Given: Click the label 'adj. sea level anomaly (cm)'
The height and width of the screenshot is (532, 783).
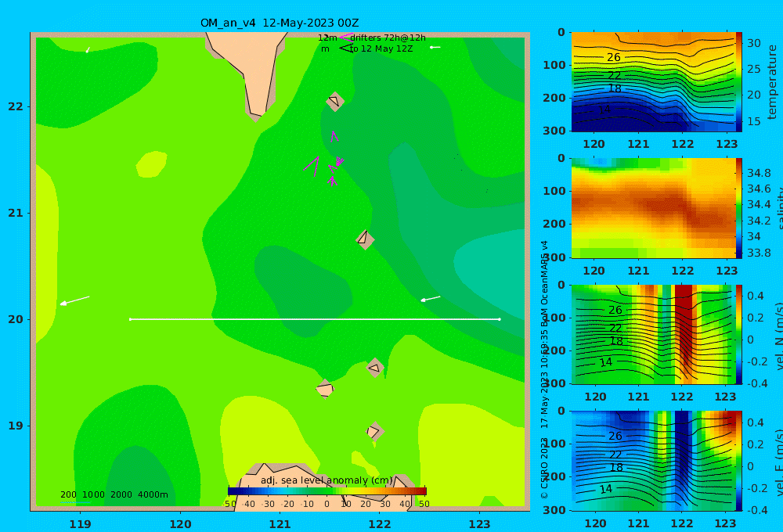Looking at the screenshot, I should (327, 480).
